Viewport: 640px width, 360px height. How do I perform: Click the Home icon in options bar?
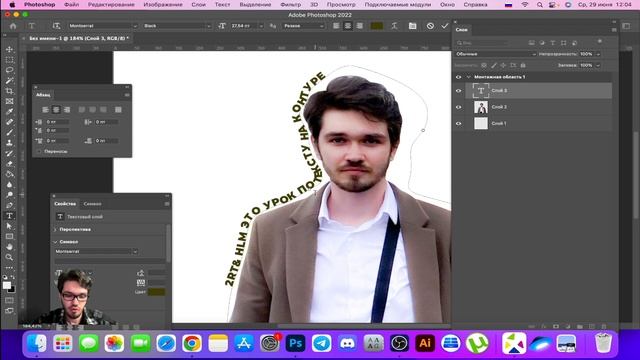(13, 26)
